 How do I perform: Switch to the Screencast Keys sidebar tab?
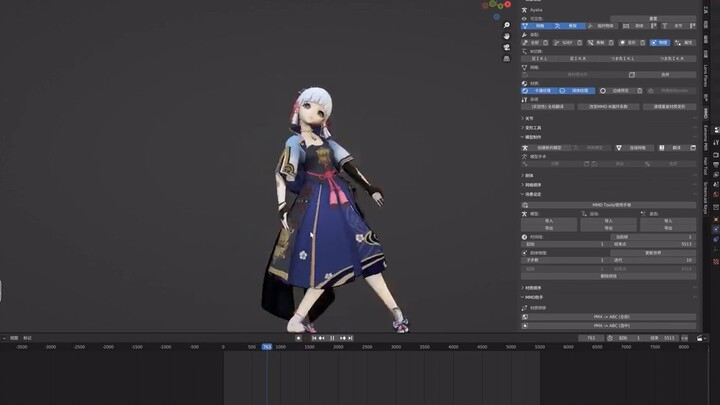(x=706, y=198)
